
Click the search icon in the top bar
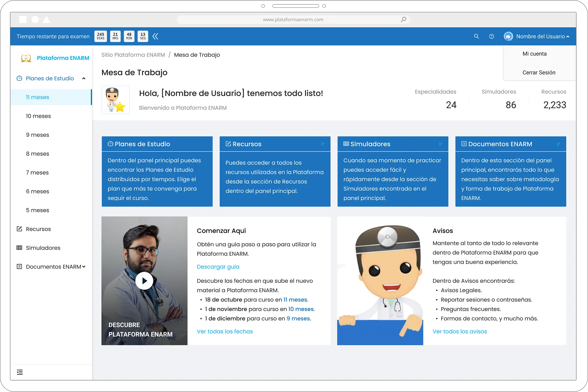[477, 36]
